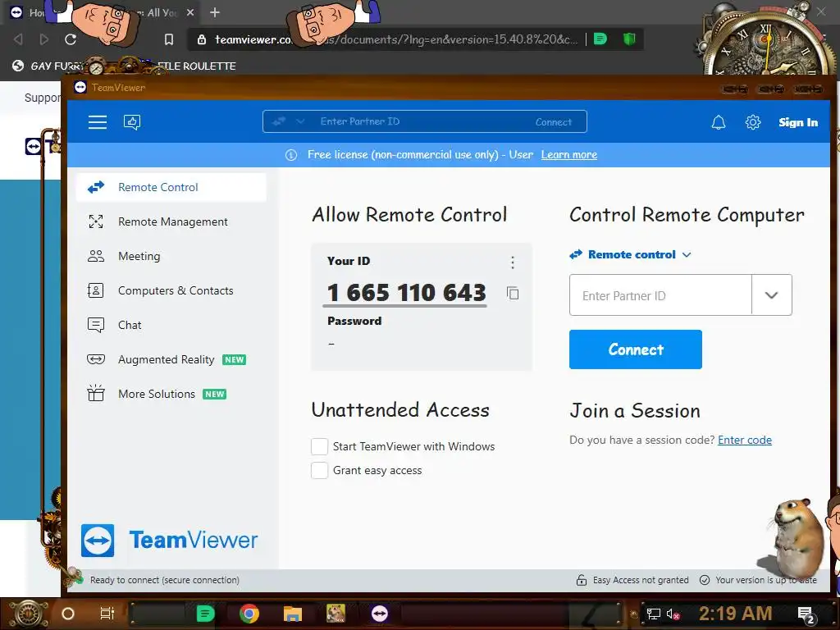The width and height of the screenshot is (840, 630).
Task: Click Sign In at top right
Action: (798, 122)
